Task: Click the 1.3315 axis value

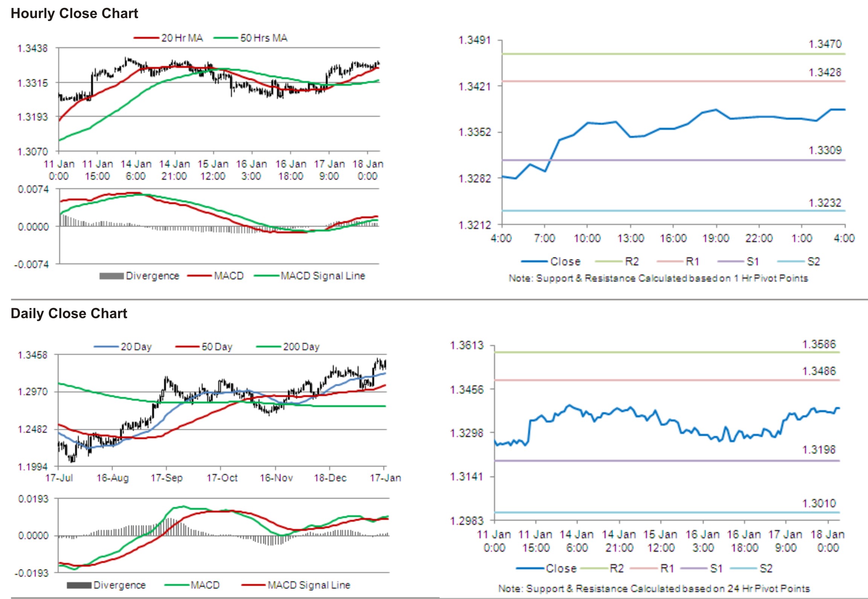Action: [x=33, y=83]
